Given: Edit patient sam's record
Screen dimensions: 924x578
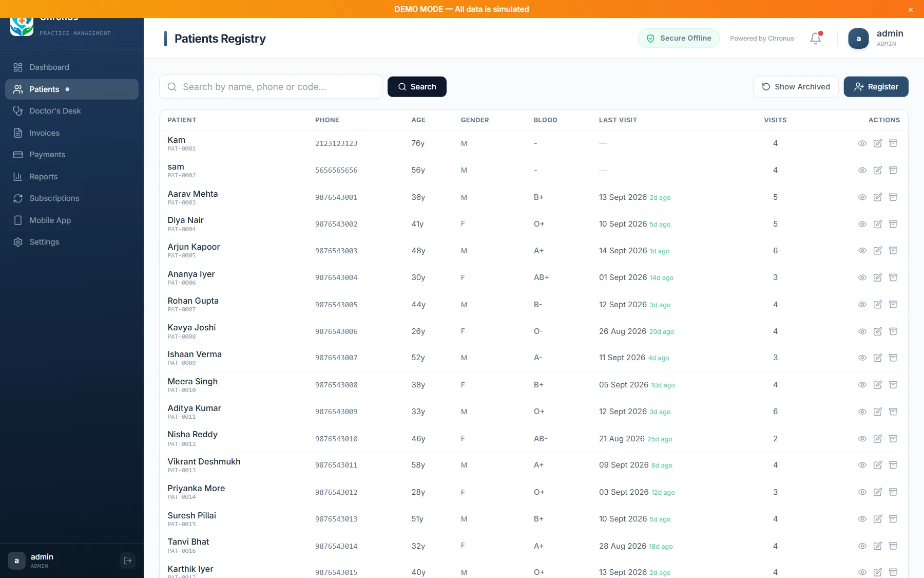Looking at the screenshot, I should click(878, 170).
